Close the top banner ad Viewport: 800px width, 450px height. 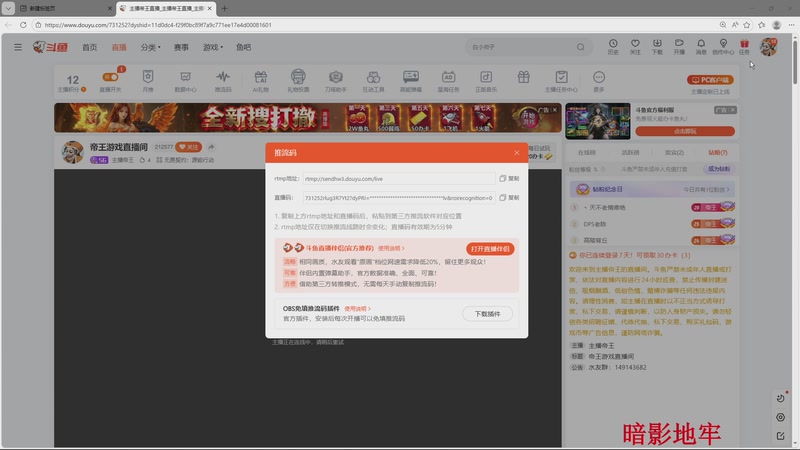point(555,109)
